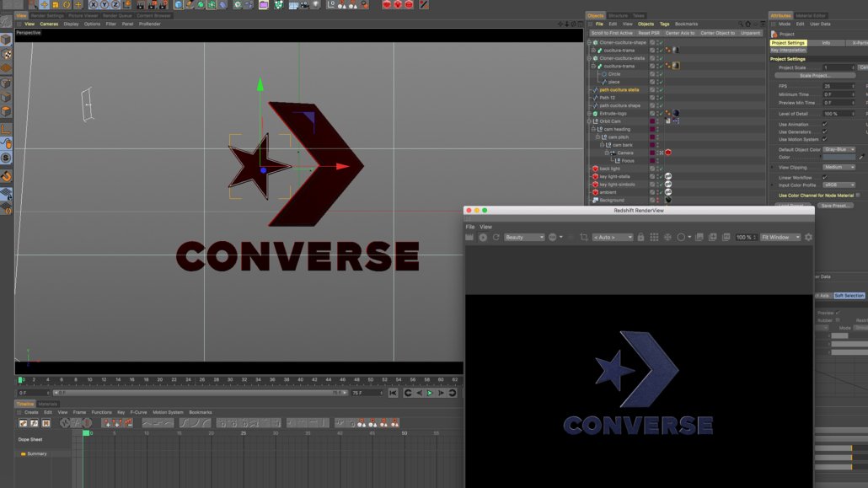Click the project Color swatch
This screenshot has height=488, width=868.
[x=839, y=158]
